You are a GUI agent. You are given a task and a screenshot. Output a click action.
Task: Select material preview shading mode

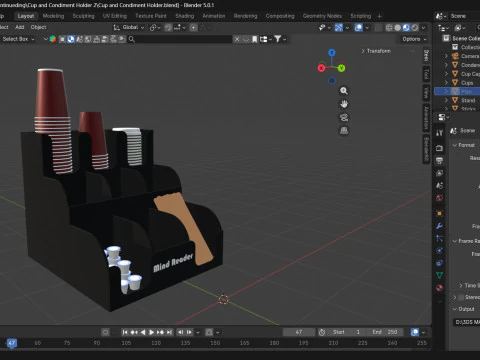pos(406,28)
